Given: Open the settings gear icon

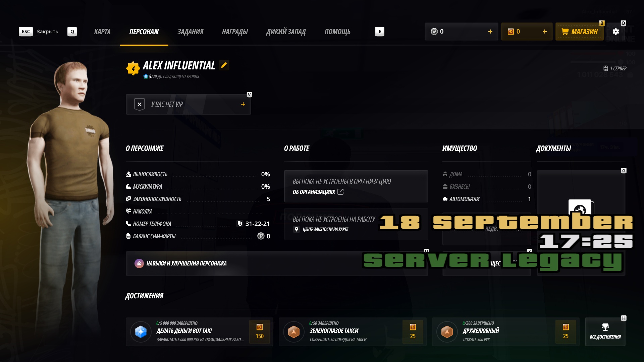Looking at the screenshot, I should coord(615,32).
